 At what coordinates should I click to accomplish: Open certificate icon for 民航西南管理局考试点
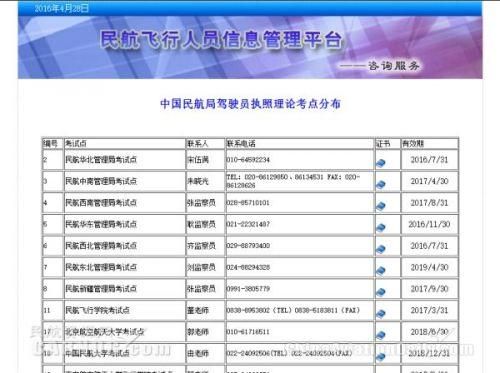coord(380,206)
